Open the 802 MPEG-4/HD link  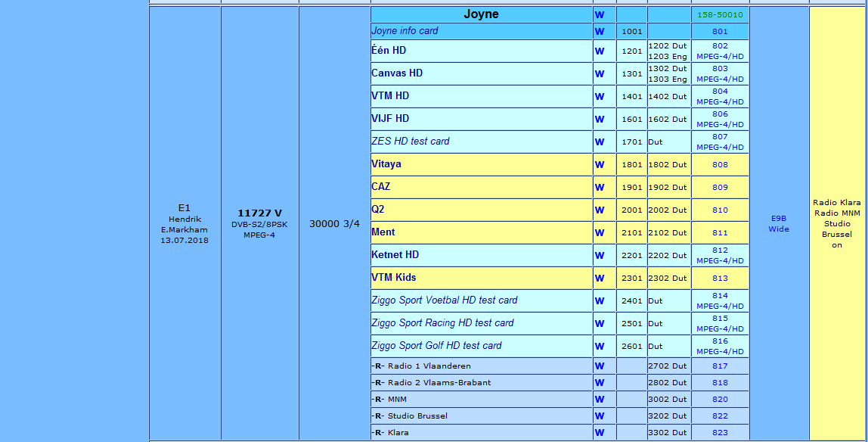coord(720,51)
